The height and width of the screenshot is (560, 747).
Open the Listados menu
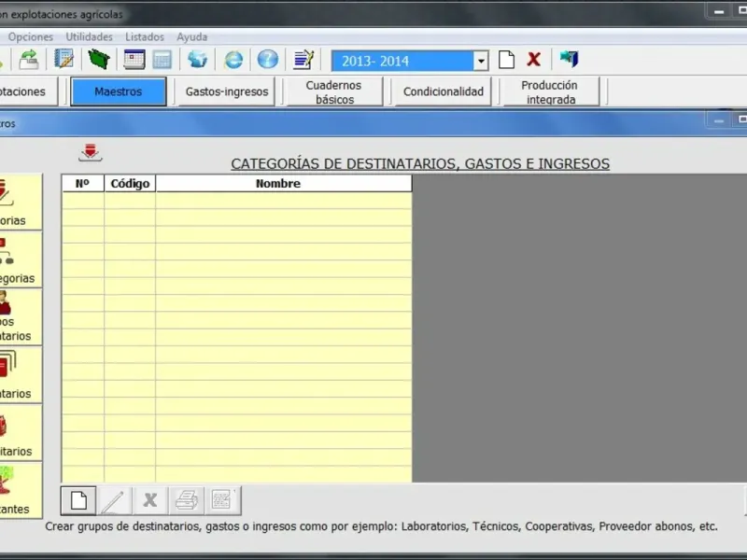(x=145, y=37)
